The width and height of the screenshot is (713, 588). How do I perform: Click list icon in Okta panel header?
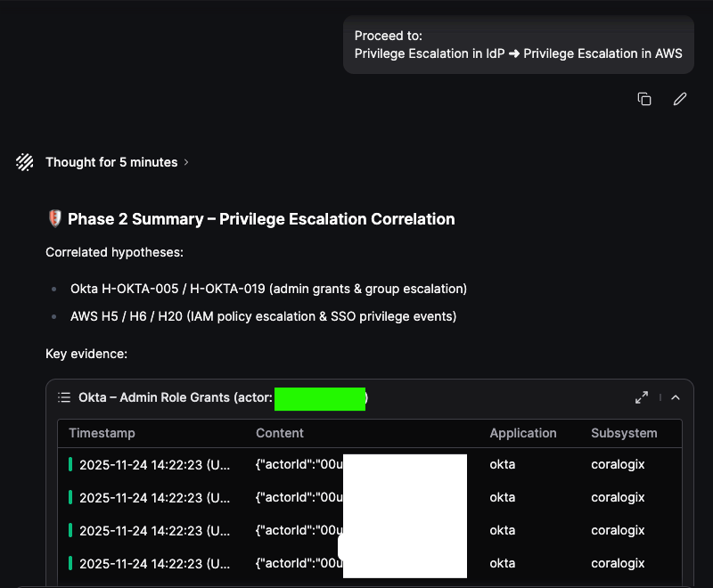point(64,397)
